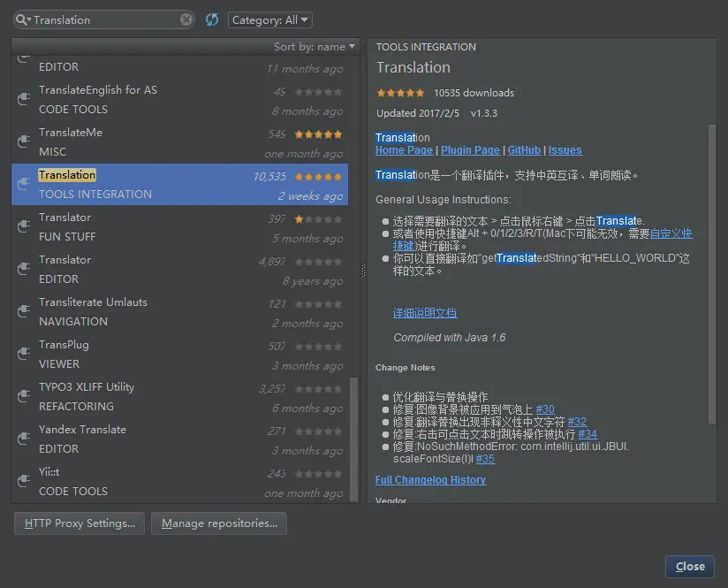Open HTTP Proxy Settings dialog
Viewport: 728px width, 588px height.
pyautogui.click(x=80, y=523)
